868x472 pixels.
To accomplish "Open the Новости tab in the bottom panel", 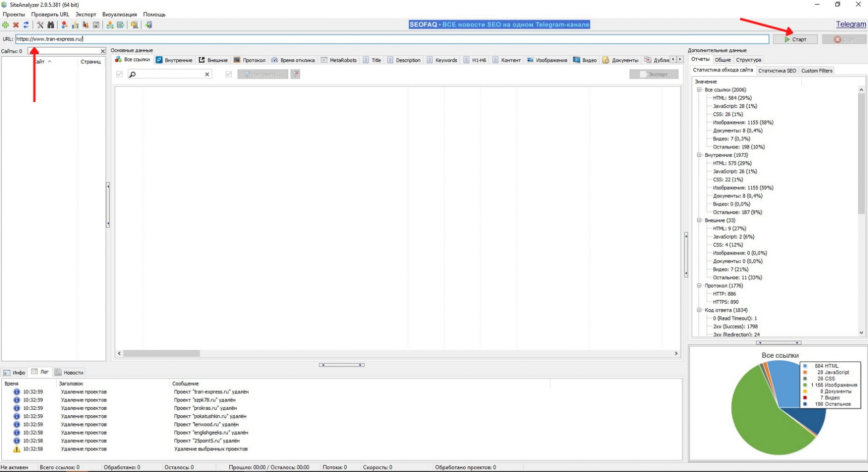I will pyautogui.click(x=69, y=372).
